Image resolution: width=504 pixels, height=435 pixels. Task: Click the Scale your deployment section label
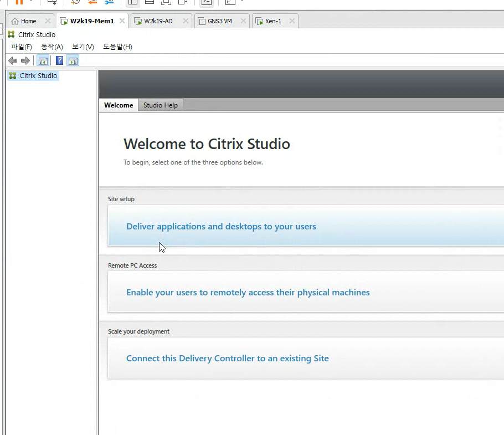point(138,331)
